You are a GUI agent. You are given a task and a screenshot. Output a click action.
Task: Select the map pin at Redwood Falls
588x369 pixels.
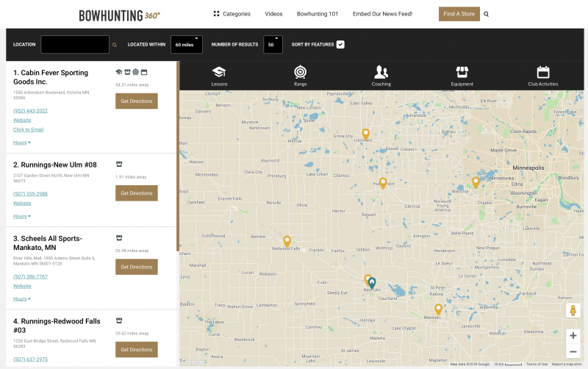pyautogui.click(x=287, y=241)
